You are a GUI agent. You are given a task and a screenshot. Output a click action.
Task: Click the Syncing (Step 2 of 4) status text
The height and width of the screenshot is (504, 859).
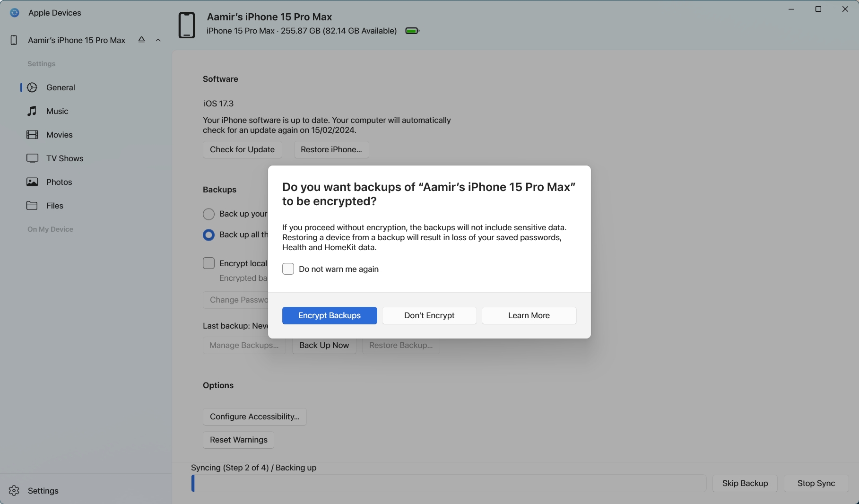click(254, 468)
